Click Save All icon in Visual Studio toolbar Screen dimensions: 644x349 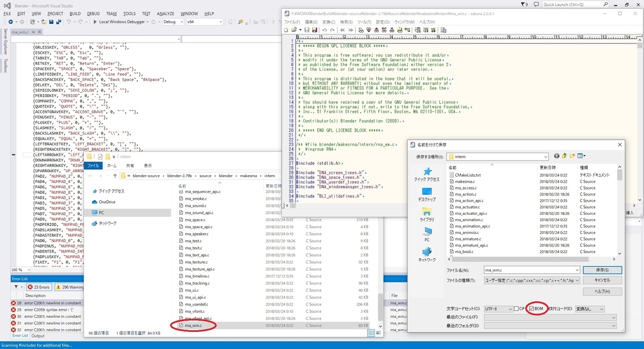point(58,22)
